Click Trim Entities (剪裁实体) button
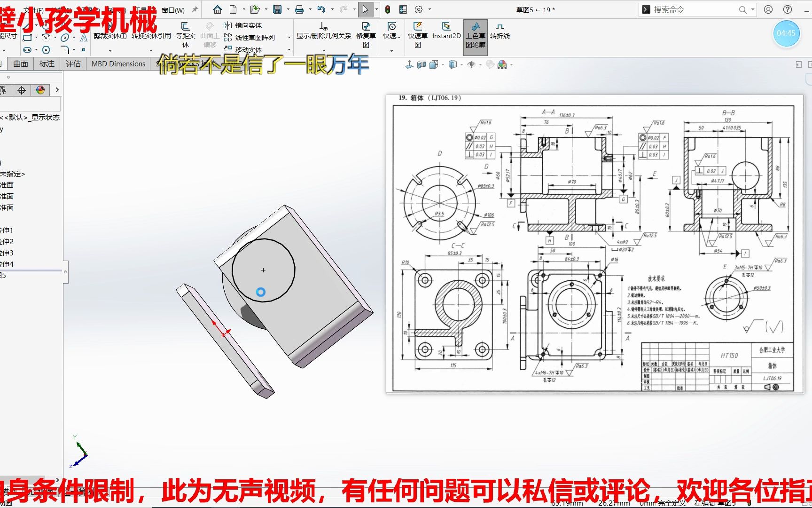 click(x=110, y=35)
